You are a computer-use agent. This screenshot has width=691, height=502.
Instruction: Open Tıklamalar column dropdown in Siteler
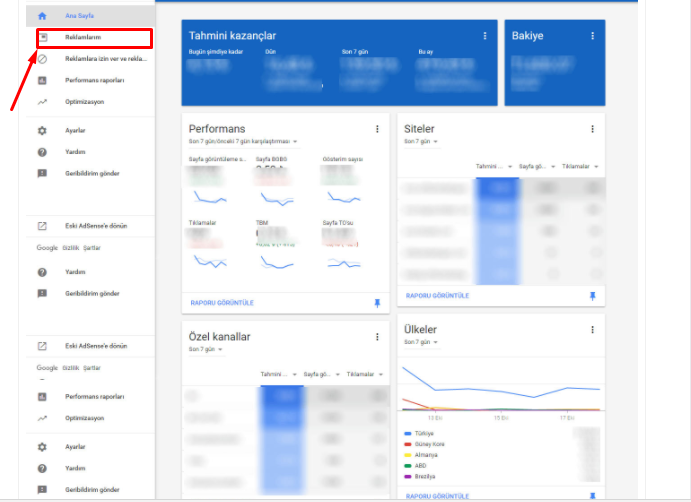pos(580,166)
